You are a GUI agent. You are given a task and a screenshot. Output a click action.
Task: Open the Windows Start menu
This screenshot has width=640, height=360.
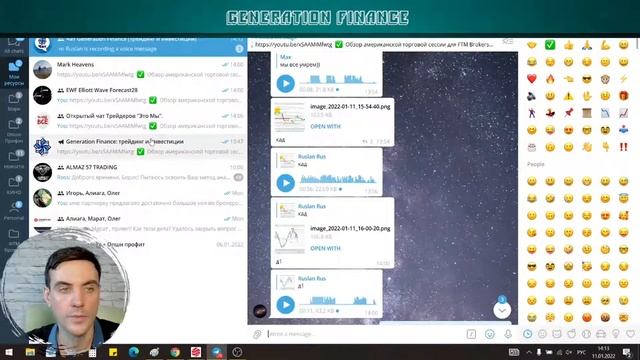[x=9, y=352]
